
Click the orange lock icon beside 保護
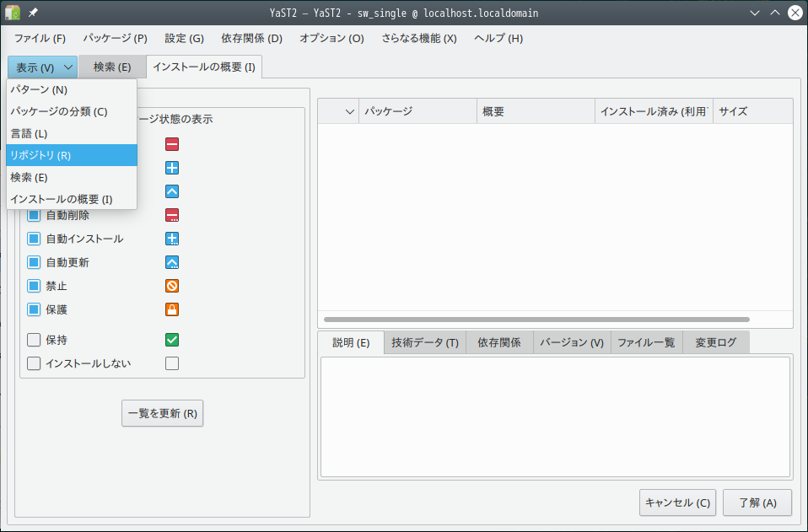point(172,309)
